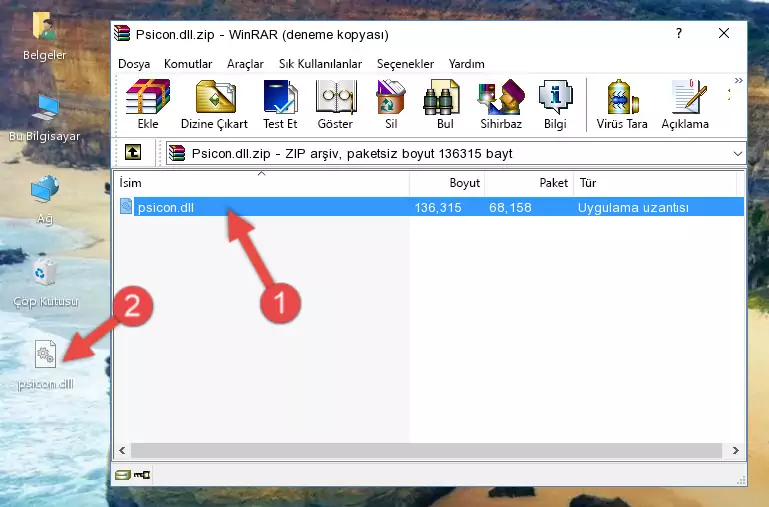Open the Seçenekler menu
Viewport: 769px width, 507px height.
point(405,64)
